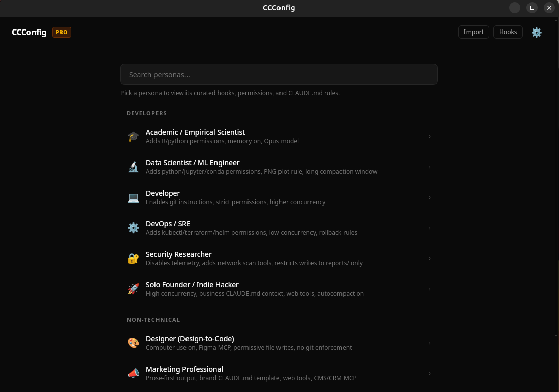The image size is (559, 392).
Task: Maximize the CCConfig window
Action: coord(532,8)
